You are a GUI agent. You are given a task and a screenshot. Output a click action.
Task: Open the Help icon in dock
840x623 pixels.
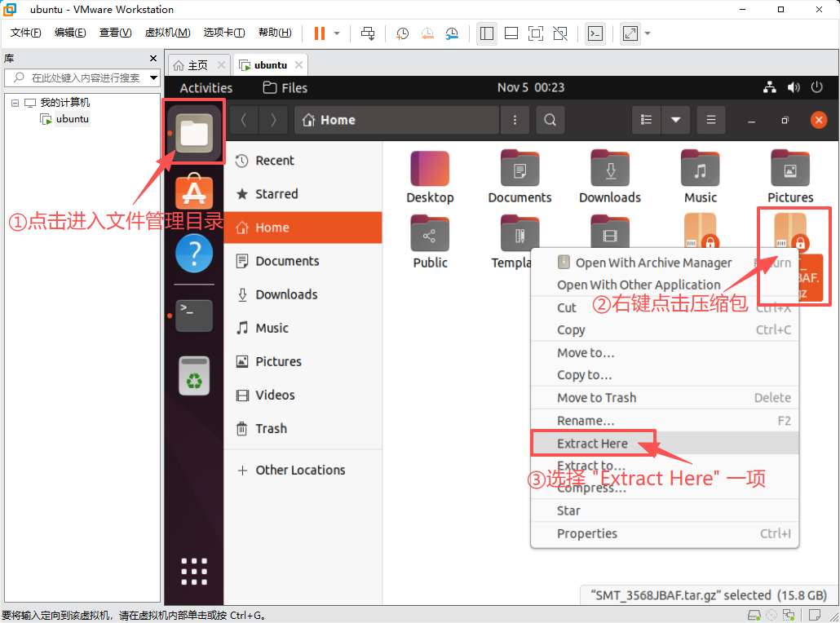[194, 254]
